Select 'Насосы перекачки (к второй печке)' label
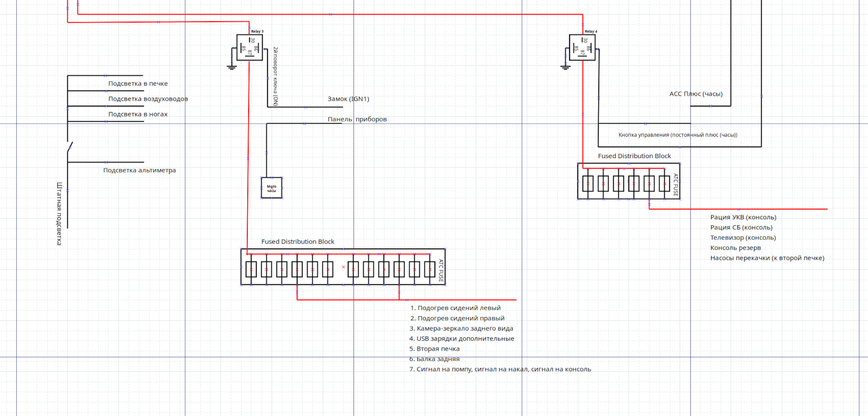868x416 pixels. [767, 258]
